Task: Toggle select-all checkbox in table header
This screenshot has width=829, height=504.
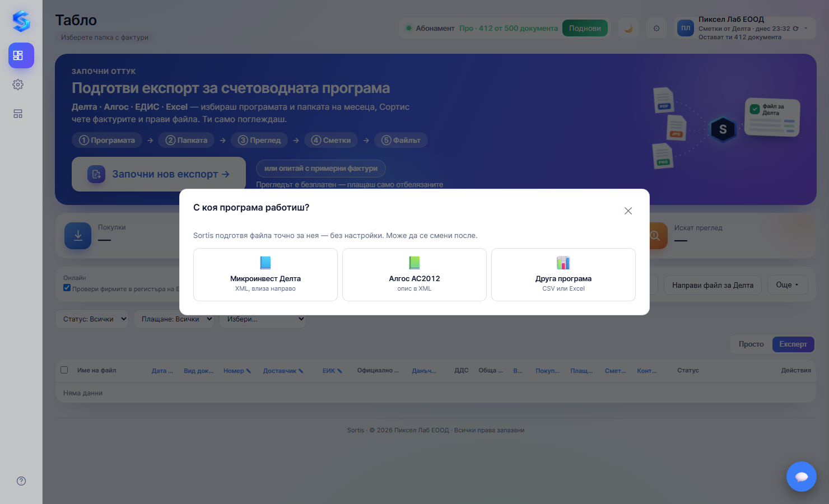Action: 64,370
